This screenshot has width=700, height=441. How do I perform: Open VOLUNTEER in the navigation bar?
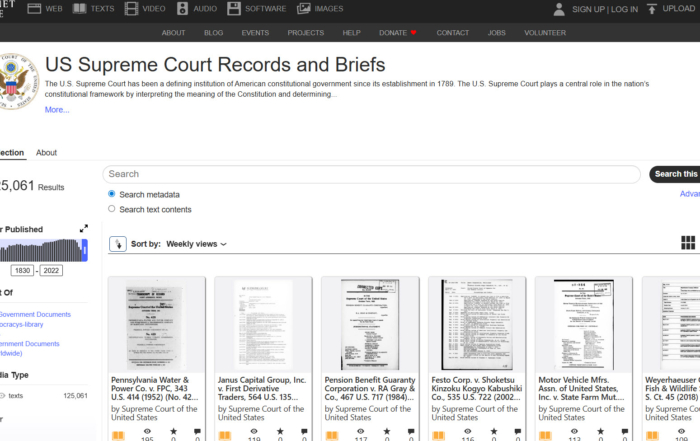pyautogui.click(x=545, y=33)
